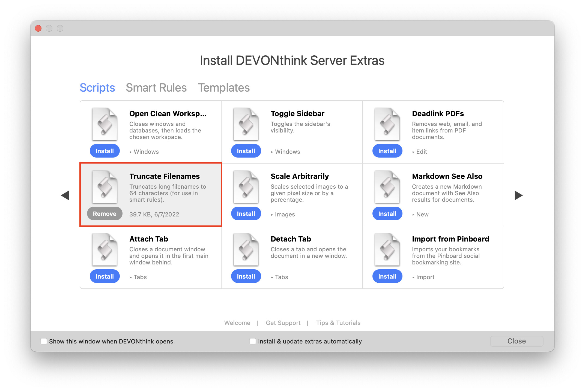Image resolution: width=585 pixels, height=392 pixels.
Task: Install the Detach Tab script
Action: click(x=246, y=276)
